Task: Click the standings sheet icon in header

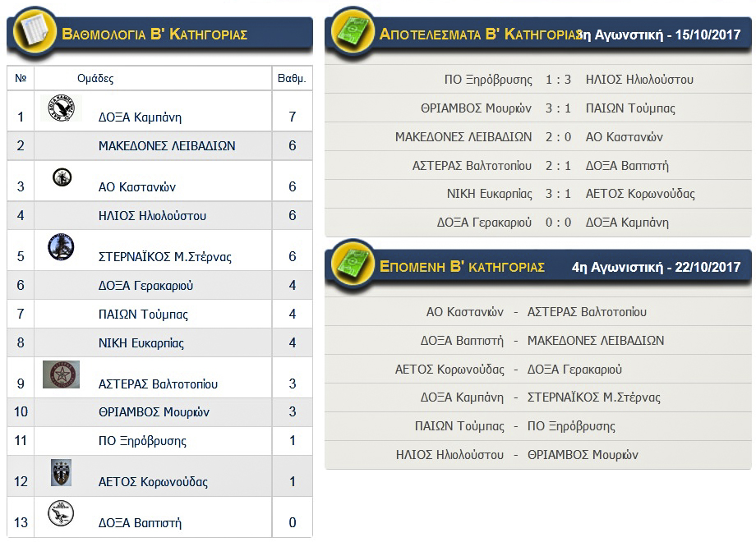Action: click(x=32, y=34)
